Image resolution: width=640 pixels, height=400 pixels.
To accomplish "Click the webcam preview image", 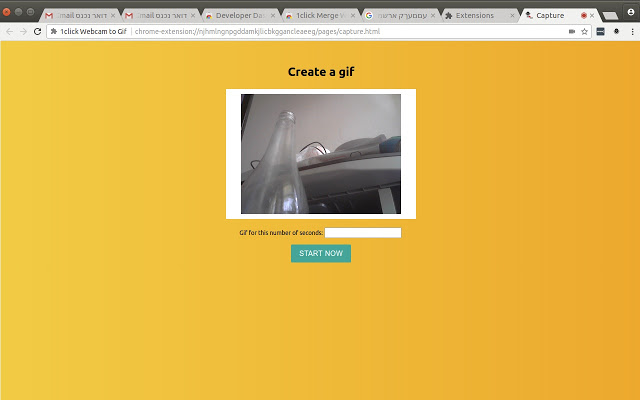I will [321, 154].
